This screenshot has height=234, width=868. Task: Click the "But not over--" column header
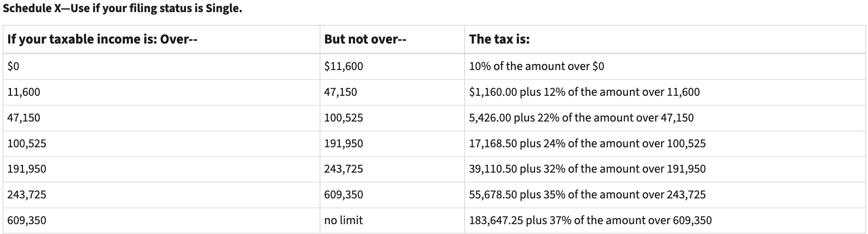click(365, 39)
